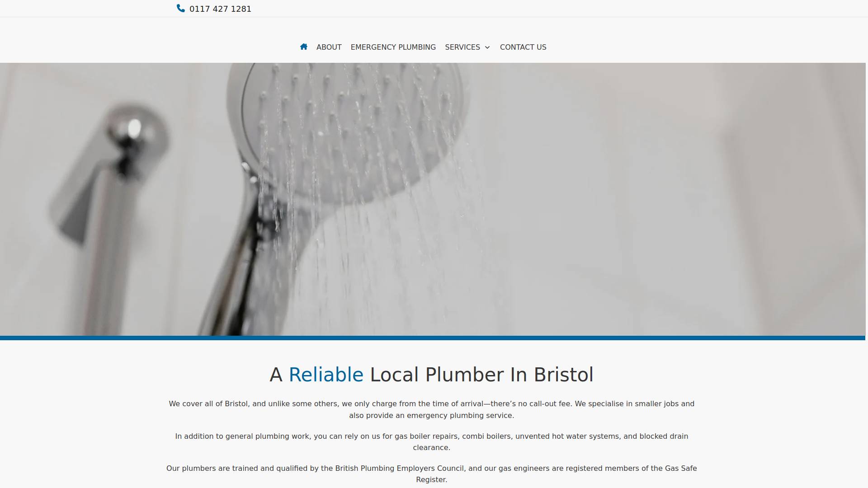The height and width of the screenshot is (488, 868).
Task: Click the word Bristol in the heading
Action: (563, 375)
